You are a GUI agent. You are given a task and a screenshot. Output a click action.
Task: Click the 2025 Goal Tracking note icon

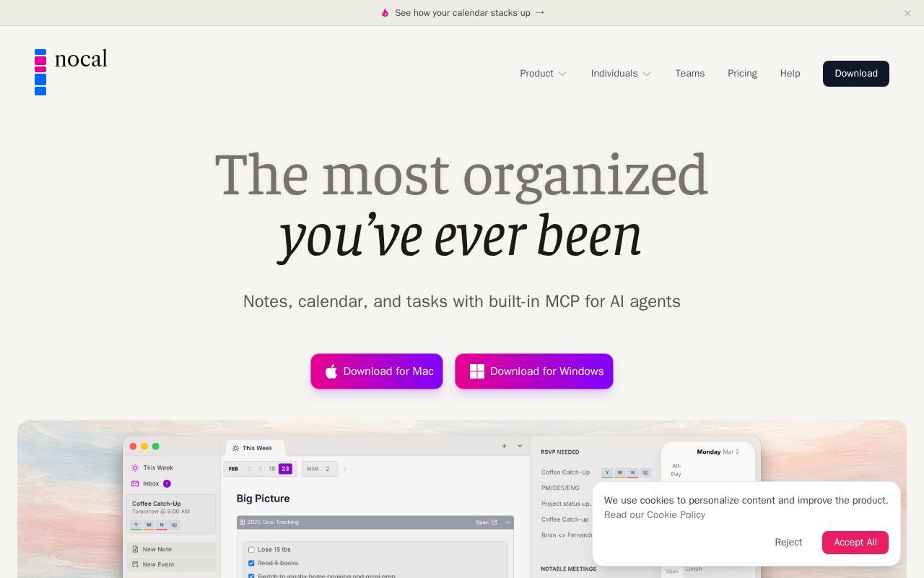click(243, 522)
